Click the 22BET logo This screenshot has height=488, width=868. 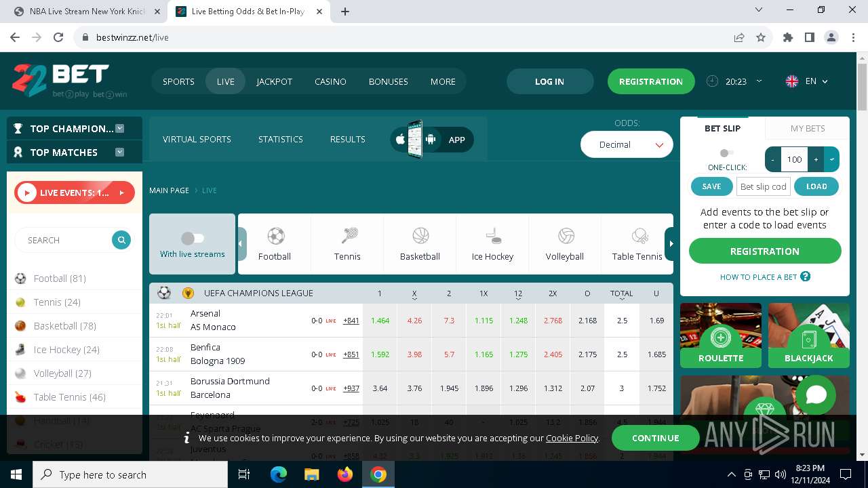point(69,81)
